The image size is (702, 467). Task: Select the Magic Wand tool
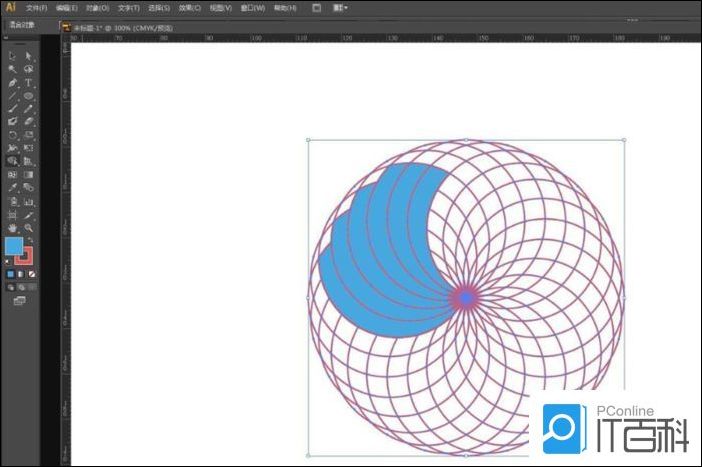12,69
